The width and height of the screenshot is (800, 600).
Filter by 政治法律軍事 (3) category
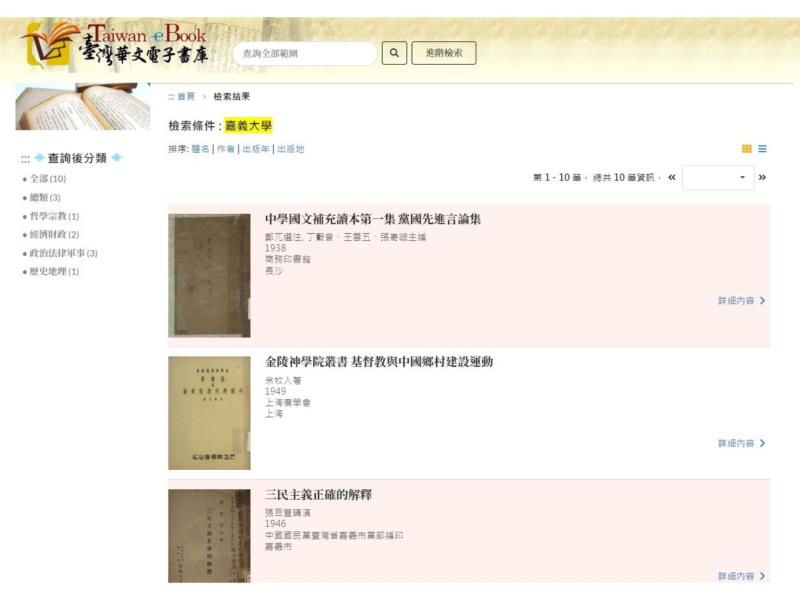pos(63,253)
